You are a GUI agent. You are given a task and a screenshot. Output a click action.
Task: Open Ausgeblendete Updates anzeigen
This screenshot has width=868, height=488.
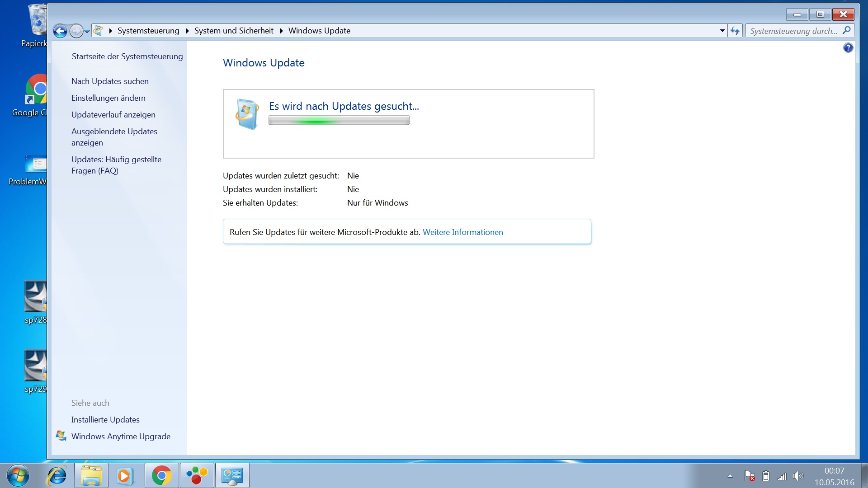click(x=114, y=137)
